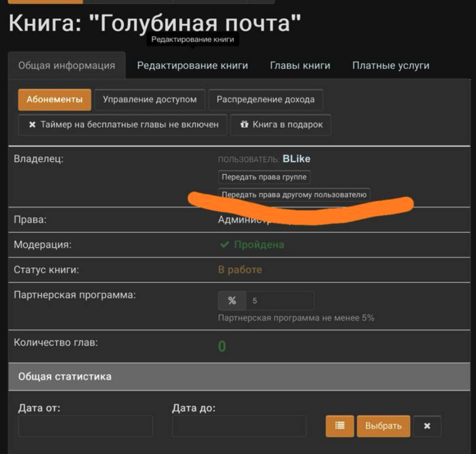Image resolution: width=476 pixels, height=454 pixels.
Task: Open the BLike user profile link
Action: pos(296,159)
